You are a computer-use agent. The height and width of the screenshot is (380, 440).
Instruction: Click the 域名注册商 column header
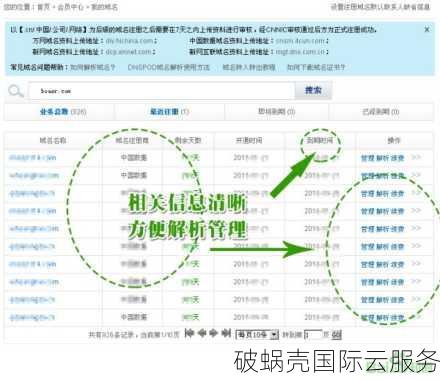[132, 140]
